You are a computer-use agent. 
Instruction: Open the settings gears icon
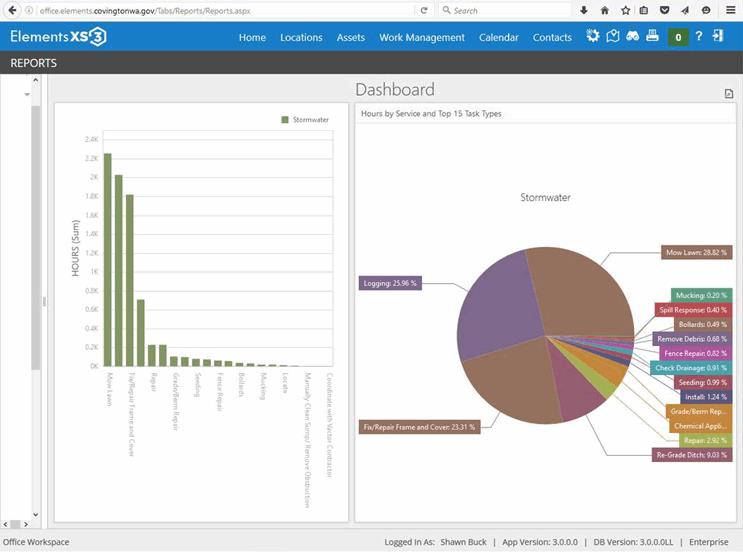pos(593,37)
